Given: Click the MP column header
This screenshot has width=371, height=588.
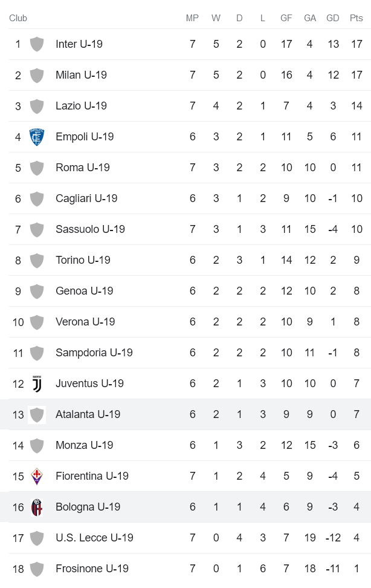Looking at the screenshot, I should pos(192,18).
